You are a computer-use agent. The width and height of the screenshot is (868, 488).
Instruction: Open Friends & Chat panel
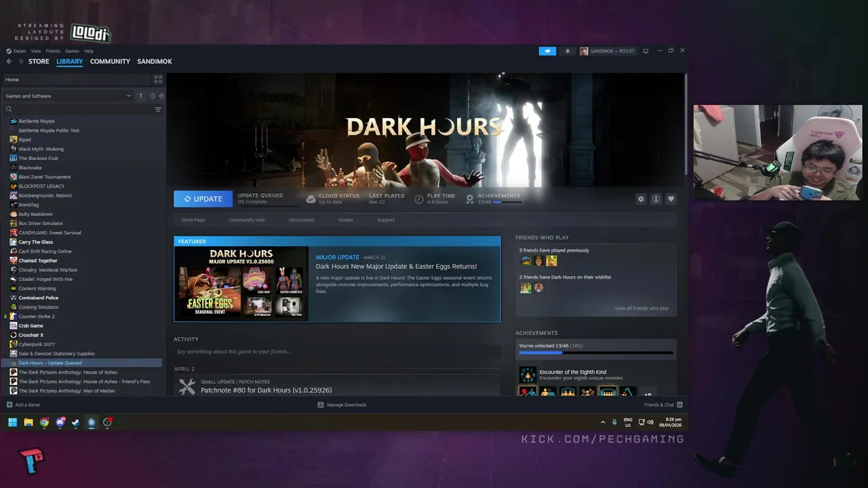tap(663, 405)
